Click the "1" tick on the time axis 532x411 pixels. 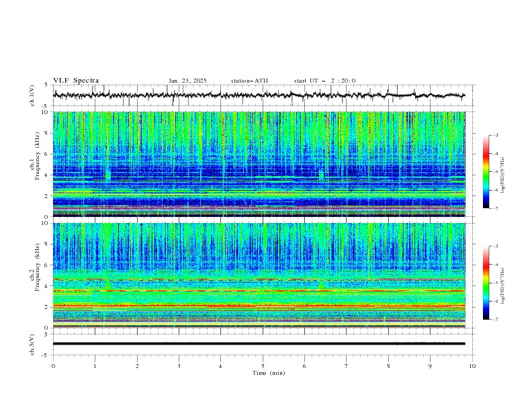click(x=95, y=366)
